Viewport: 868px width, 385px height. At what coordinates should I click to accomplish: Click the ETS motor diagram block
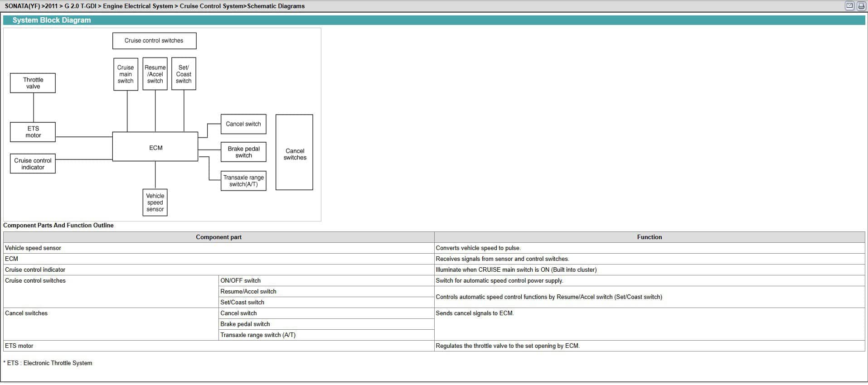pyautogui.click(x=33, y=132)
